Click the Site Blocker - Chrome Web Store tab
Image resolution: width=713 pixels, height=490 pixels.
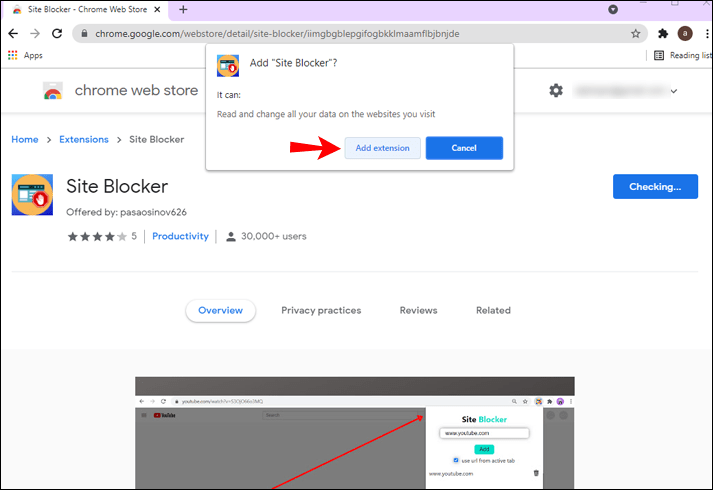(x=86, y=10)
